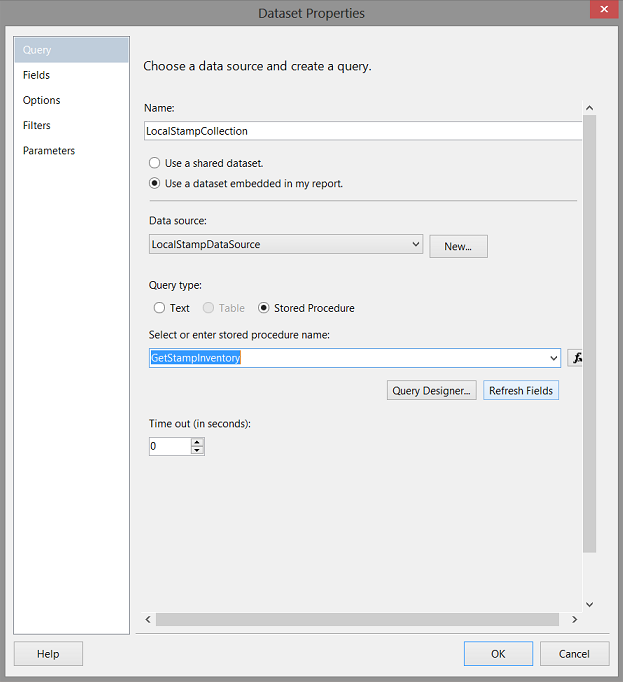
Task: Click the horizontal scrollbar right arrow
Action: pyautogui.click(x=574, y=619)
